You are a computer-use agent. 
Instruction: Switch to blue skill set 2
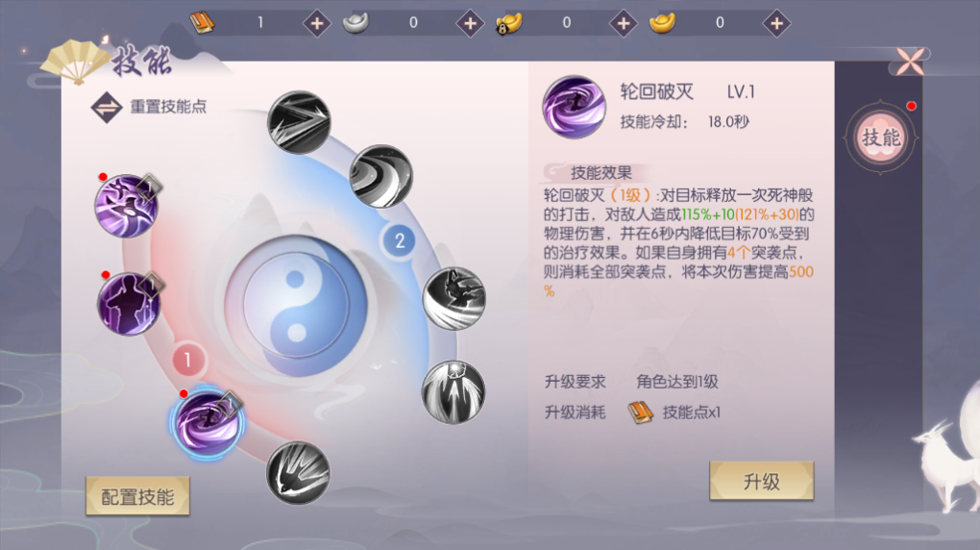point(400,240)
